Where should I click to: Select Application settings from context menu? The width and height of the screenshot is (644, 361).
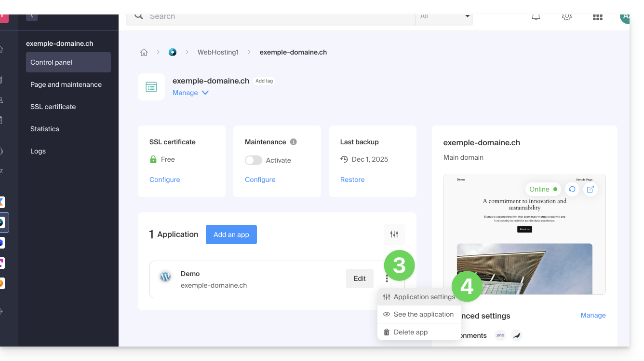click(419, 297)
